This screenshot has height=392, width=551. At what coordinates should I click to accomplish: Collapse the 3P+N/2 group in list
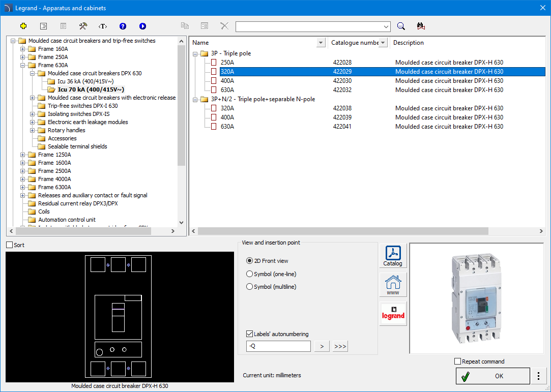click(195, 100)
